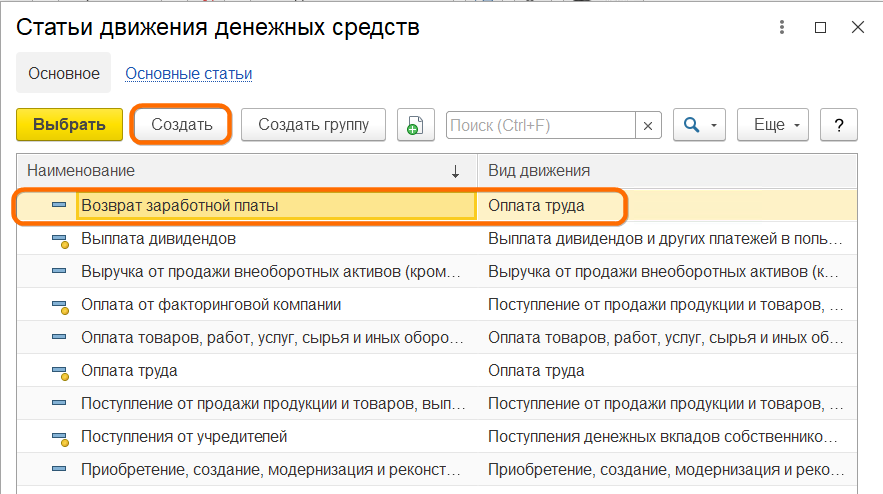Viewport: 883px width, 494px height.
Task: Click the Наименование column header
Action: (247, 171)
